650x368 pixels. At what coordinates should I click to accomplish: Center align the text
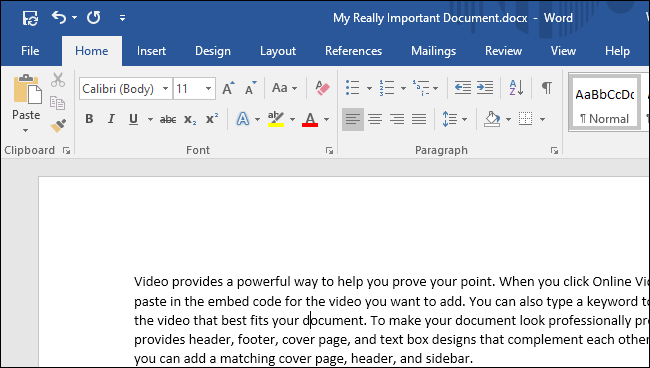tap(375, 119)
